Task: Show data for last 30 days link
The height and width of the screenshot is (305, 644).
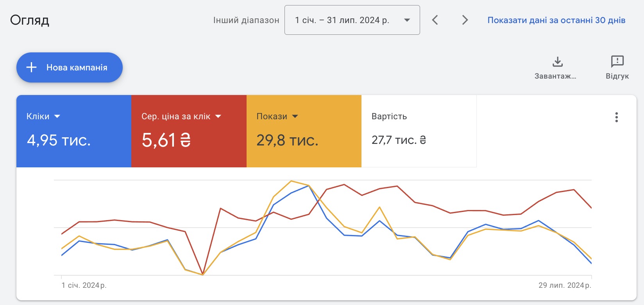Action: coord(556,20)
